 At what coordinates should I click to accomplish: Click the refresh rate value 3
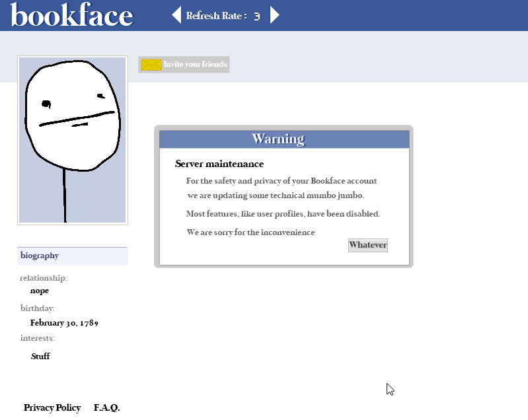click(x=256, y=16)
